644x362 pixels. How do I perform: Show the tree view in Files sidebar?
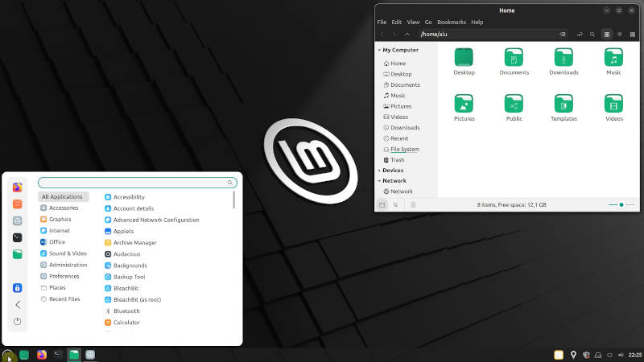coord(395,205)
